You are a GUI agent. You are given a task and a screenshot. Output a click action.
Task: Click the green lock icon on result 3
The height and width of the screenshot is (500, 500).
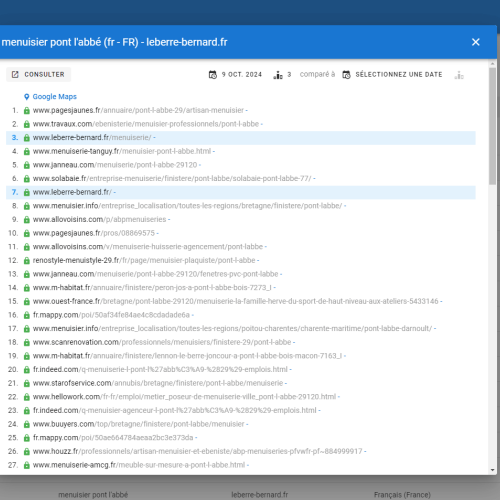coord(27,138)
